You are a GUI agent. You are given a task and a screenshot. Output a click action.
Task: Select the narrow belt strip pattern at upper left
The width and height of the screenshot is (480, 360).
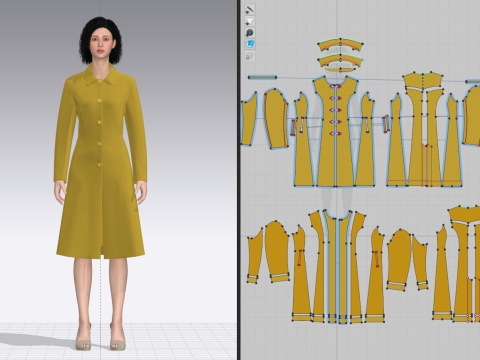[262, 77]
